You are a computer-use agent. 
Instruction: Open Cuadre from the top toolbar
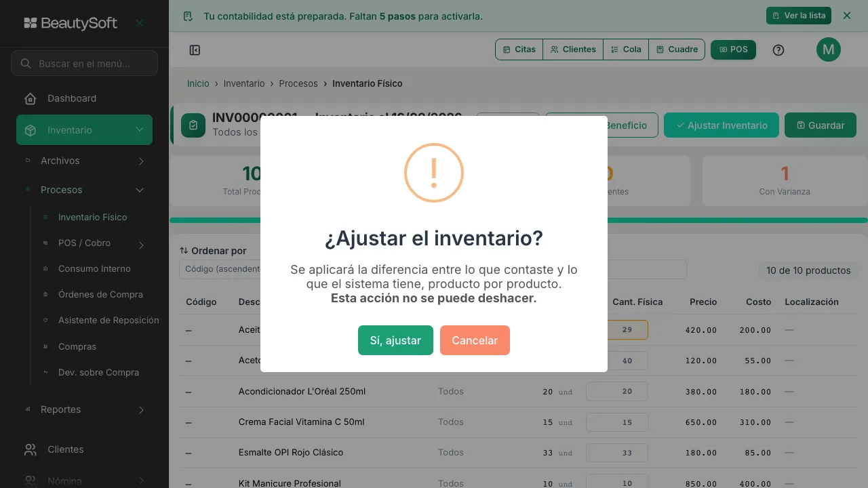(x=677, y=49)
